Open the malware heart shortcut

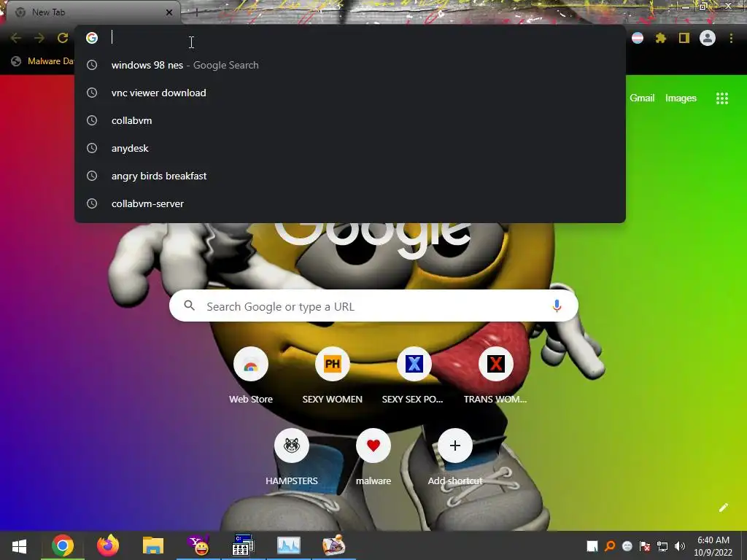pyautogui.click(x=373, y=457)
